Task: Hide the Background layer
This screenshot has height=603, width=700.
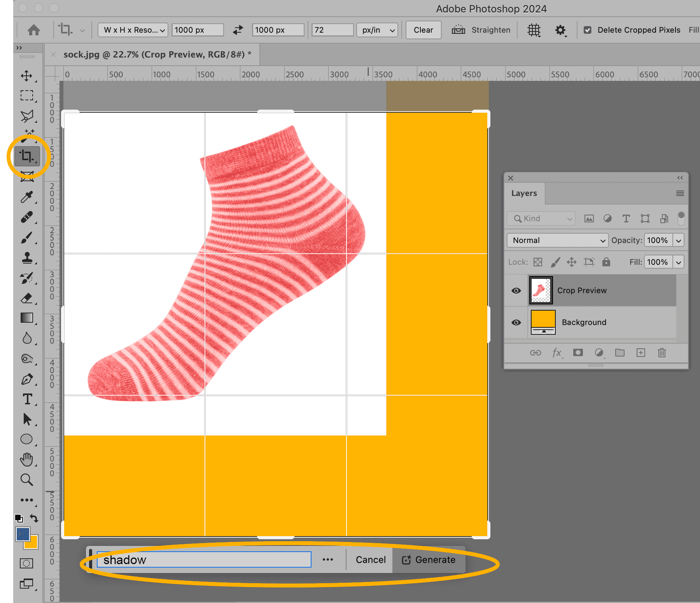Action: [x=516, y=322]
